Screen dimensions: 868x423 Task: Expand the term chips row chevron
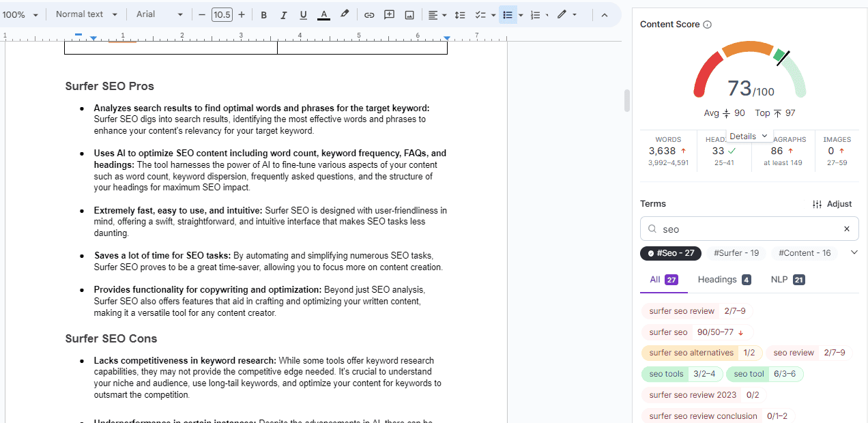click(x=854, y=252)
